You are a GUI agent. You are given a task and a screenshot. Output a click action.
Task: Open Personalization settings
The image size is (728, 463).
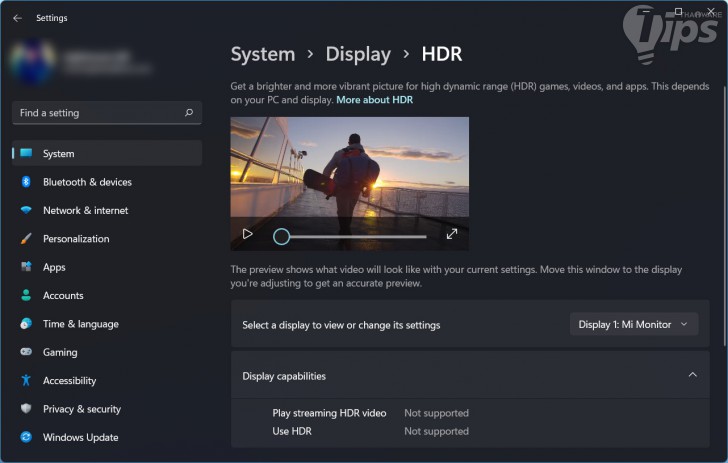[107, 238]
